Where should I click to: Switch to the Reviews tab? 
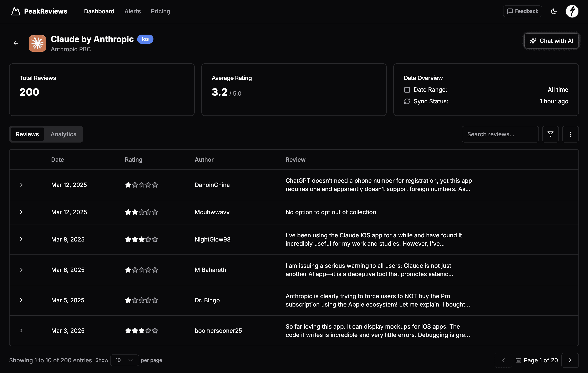click(27, 134)
